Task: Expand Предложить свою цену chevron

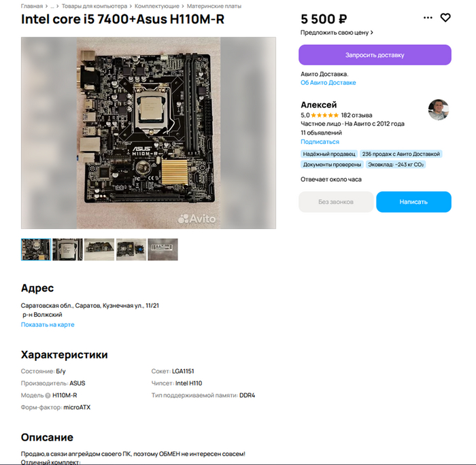Action: (372, 33)
